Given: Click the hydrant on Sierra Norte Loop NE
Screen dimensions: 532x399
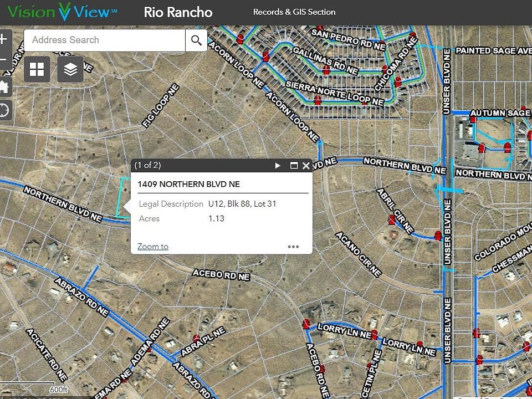Looking at the screenshot, I should [318, 100].
